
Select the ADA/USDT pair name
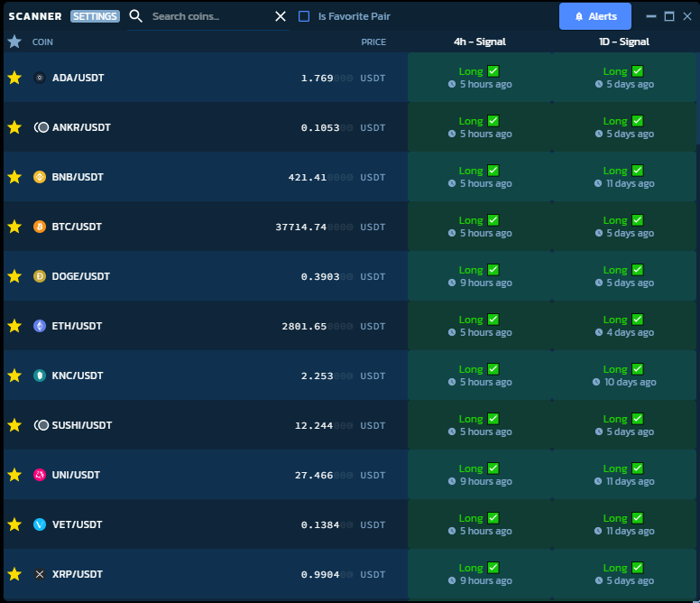78,78
